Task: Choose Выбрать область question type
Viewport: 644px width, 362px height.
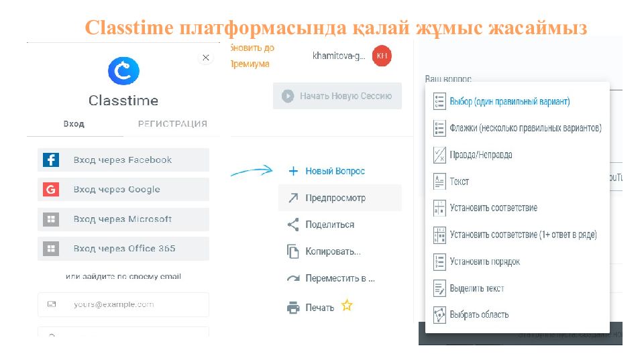Action: pos(479,315)
